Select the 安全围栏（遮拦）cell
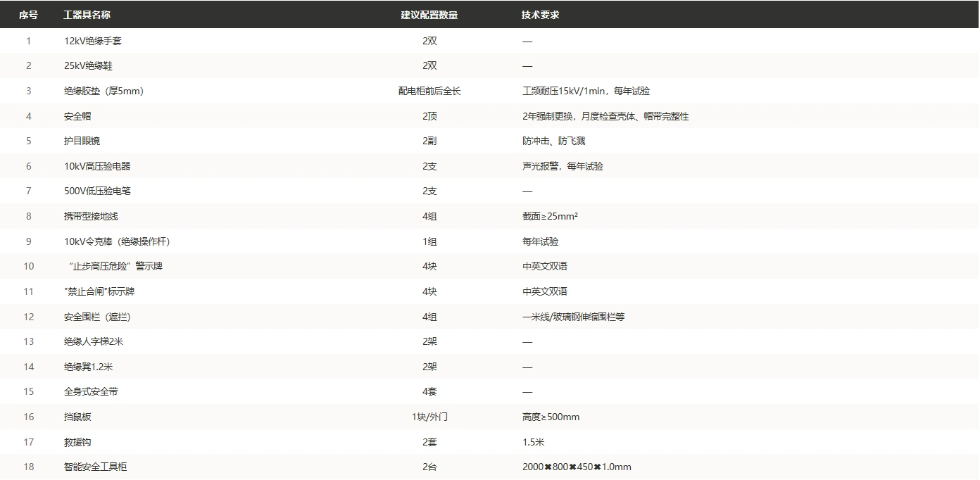 [x=97, y=317]
